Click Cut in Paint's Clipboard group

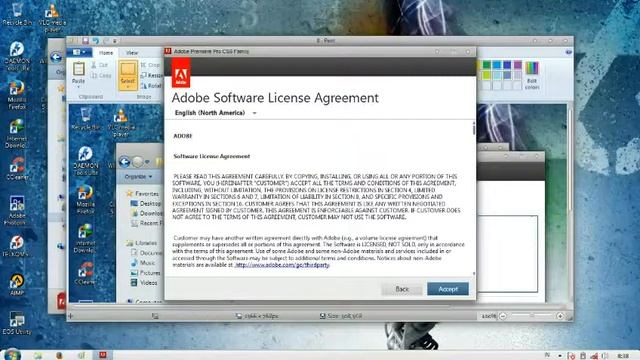(100, 65)
